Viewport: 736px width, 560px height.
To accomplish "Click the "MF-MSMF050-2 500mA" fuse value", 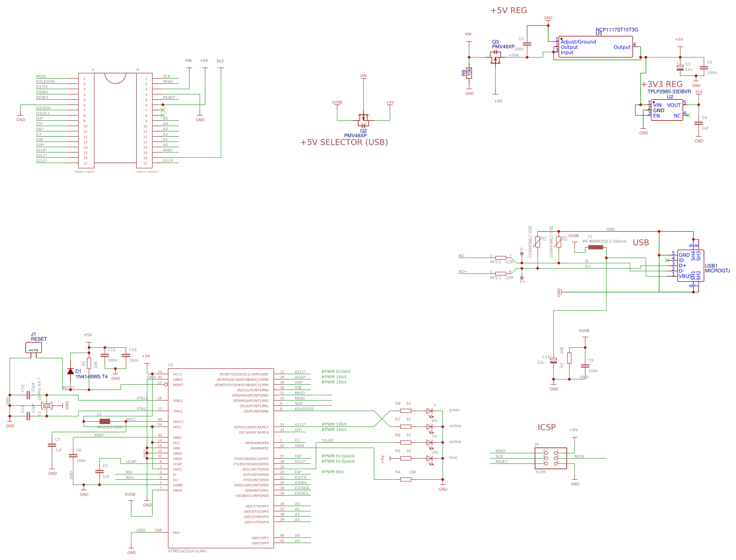I will pos(604,241).
